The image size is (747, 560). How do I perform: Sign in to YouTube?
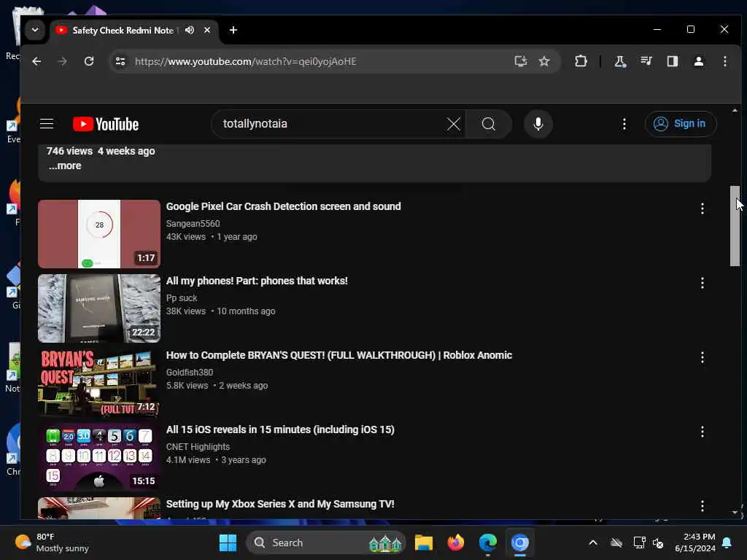click(681, 124)
